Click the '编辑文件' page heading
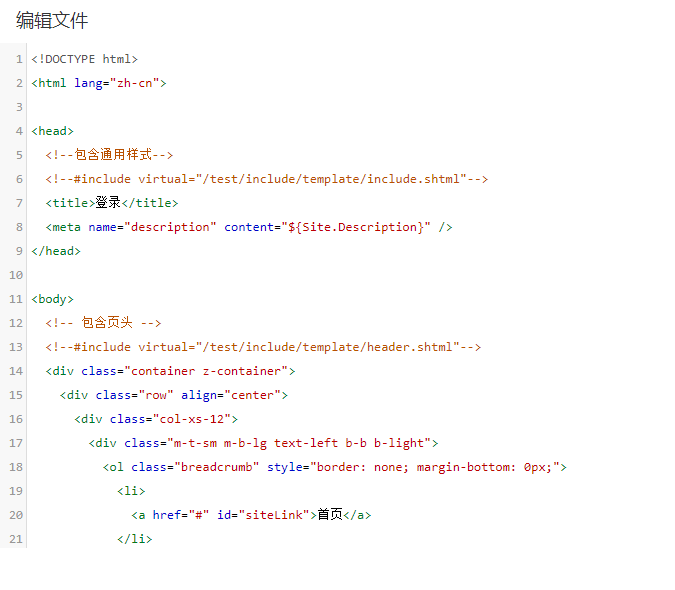 click(52, 20)
